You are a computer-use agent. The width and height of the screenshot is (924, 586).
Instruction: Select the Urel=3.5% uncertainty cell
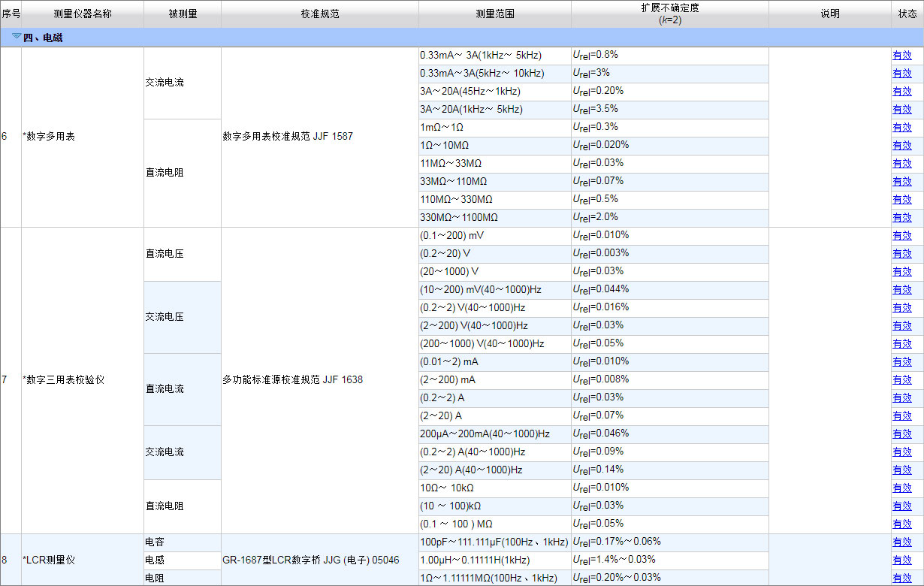click(670, 110)
